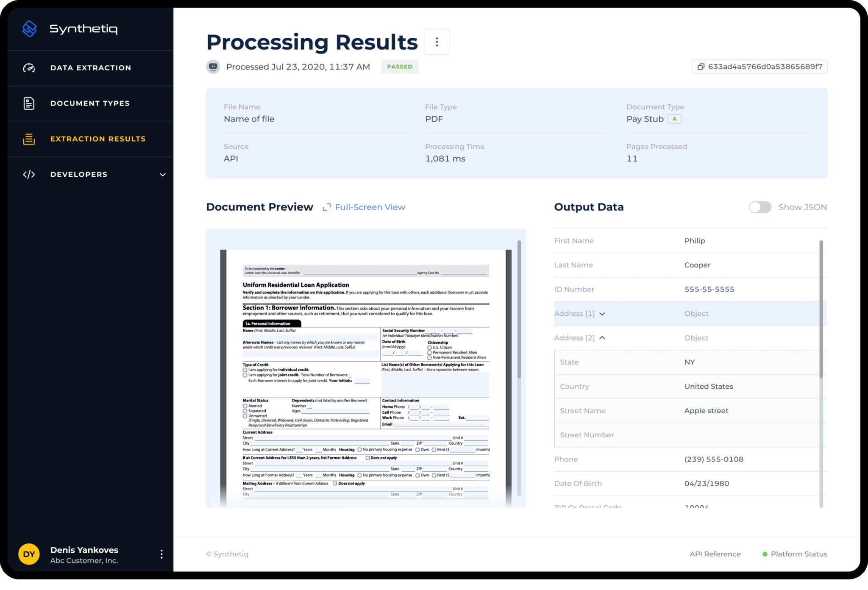Open user options menu for Denis Yankoves
Screen dimensions: 868x590
(x=161, y=554)
